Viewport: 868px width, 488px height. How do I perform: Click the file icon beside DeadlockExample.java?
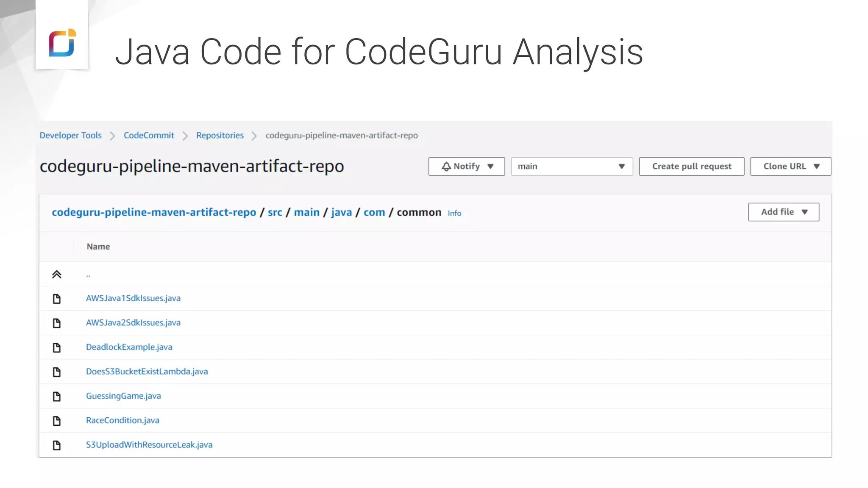point(56,348)
